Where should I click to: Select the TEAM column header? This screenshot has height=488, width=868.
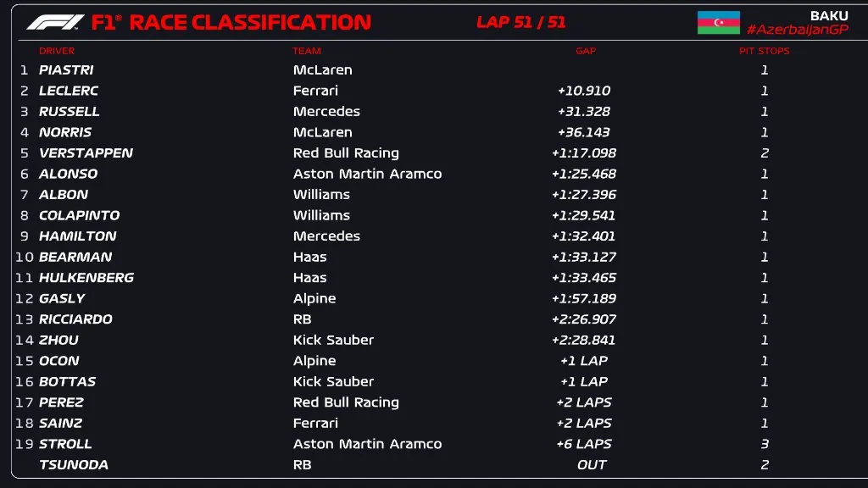307,51
